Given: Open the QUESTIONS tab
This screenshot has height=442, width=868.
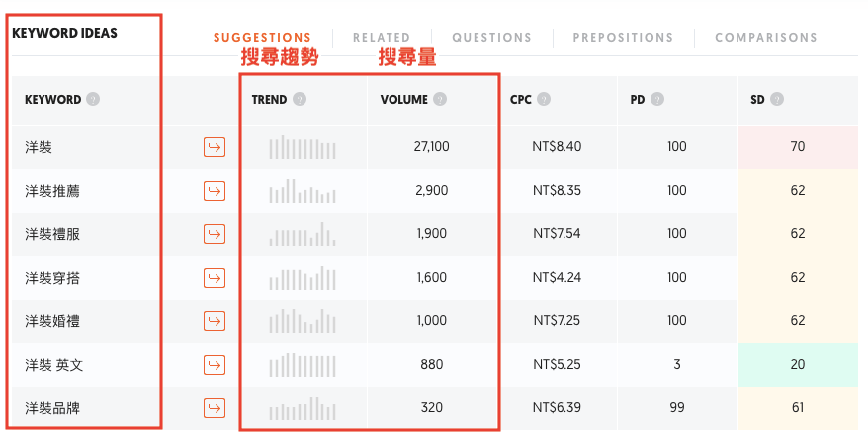Looking at the screenshot, I should point(491,38).
